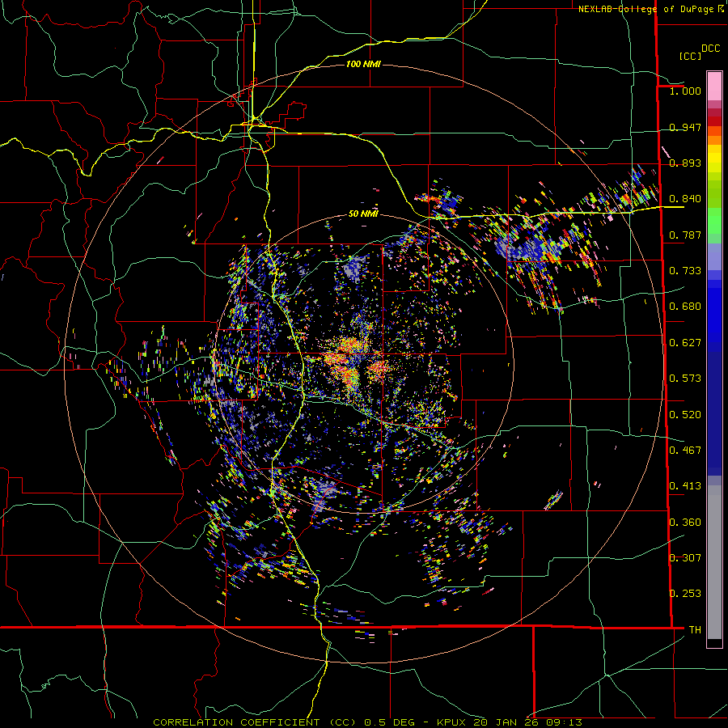This screenshot has width=728, height=728.
Task: Click the 0.573 scale value
Action: coord(685,379)
